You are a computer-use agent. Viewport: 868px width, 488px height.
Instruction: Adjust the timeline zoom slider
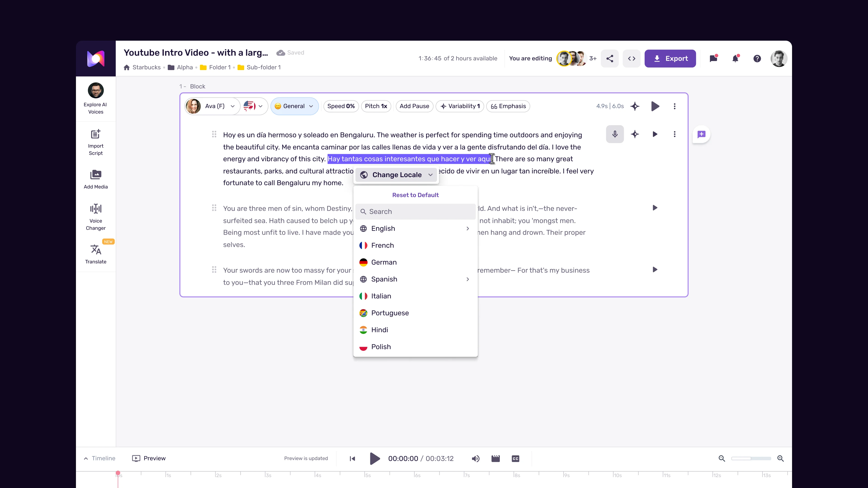click(x=751, y=459)
